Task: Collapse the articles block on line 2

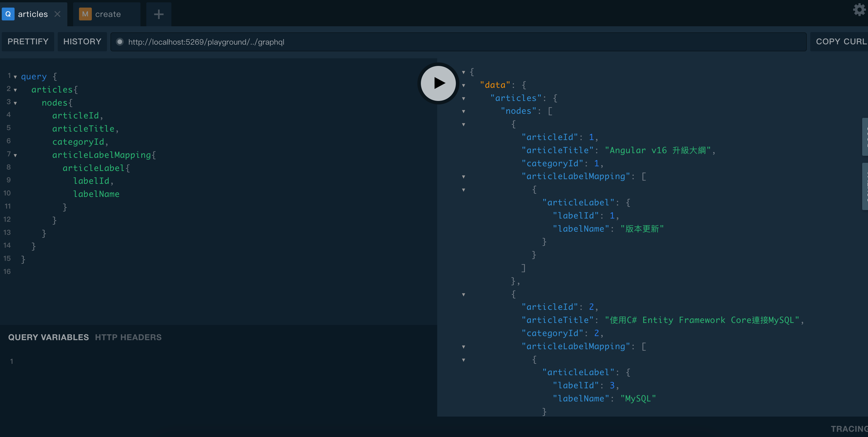Action: (15, 90)
